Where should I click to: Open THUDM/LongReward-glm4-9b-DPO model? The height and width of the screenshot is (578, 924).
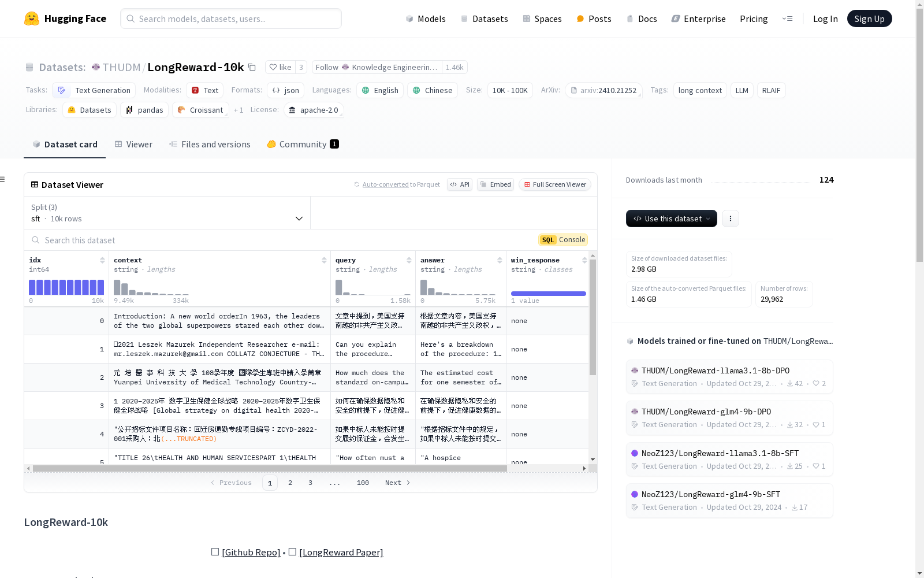click(729, 418)
